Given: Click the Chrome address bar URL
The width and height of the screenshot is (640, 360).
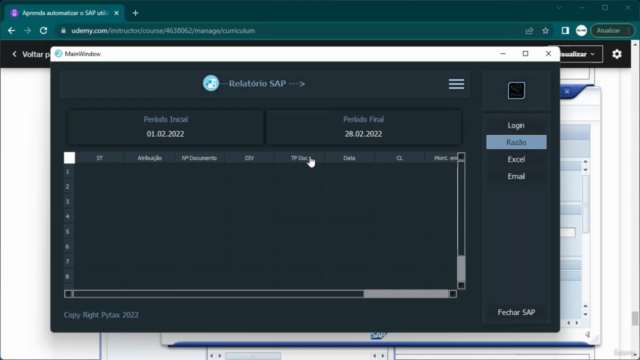Looking at the screenshot, I should 163,31.
